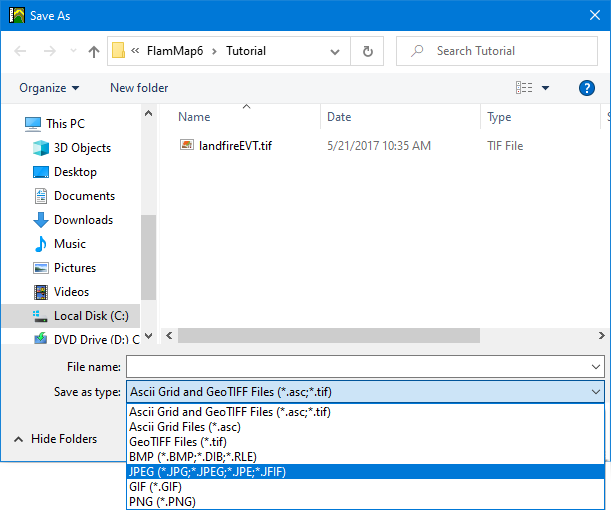This screenshot has height=510, width=611.
Task: Click the file list right scroll arrow
Action: 601,335
